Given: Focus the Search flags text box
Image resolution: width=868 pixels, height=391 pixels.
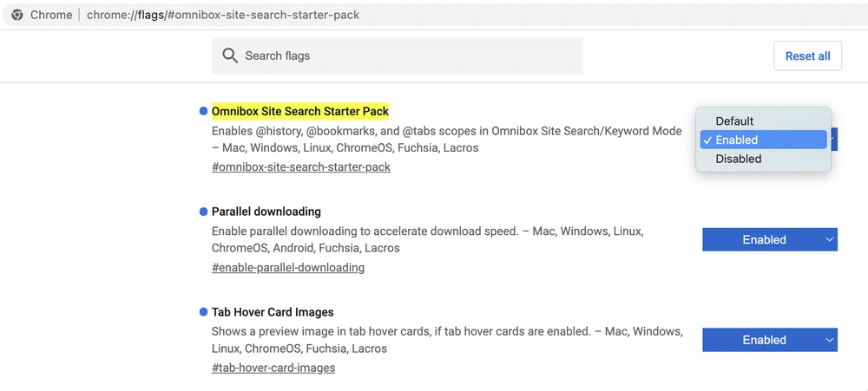Looking at the screenshot, I should (x=408, y=55).
